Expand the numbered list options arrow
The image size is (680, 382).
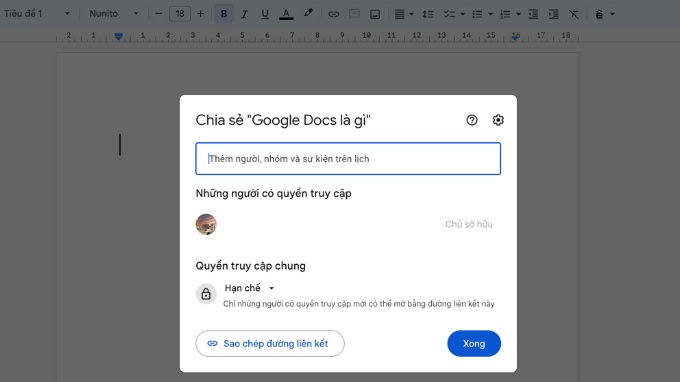[518, 14]
